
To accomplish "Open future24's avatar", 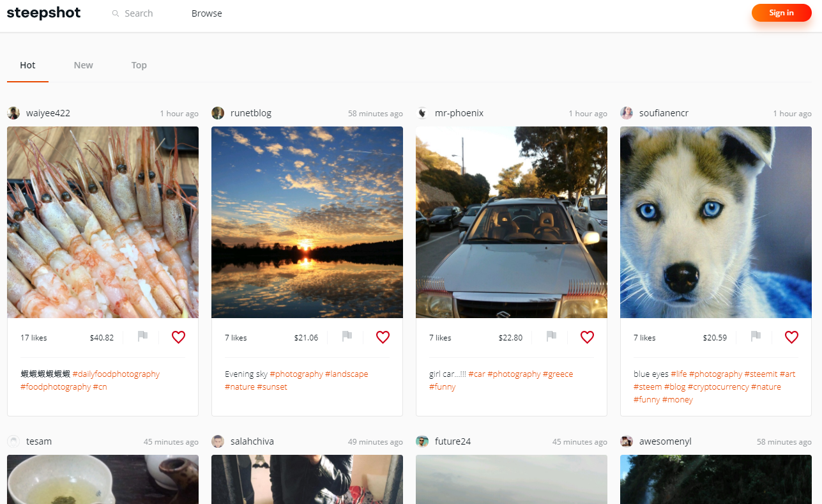I will point(422,441).
